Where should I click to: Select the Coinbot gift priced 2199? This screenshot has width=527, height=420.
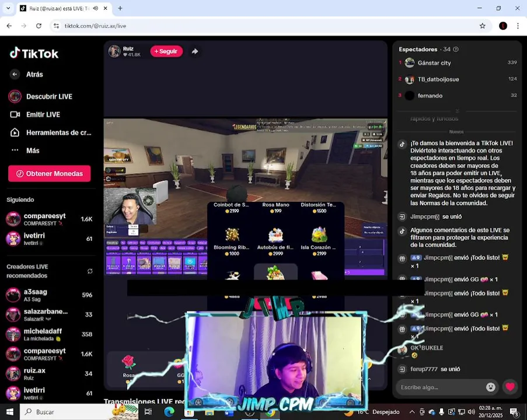click(231, 208)
